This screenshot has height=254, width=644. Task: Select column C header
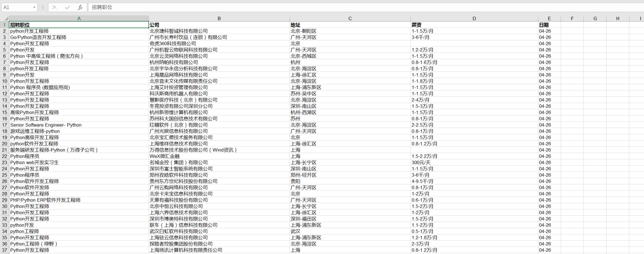[x=350, y=18]
